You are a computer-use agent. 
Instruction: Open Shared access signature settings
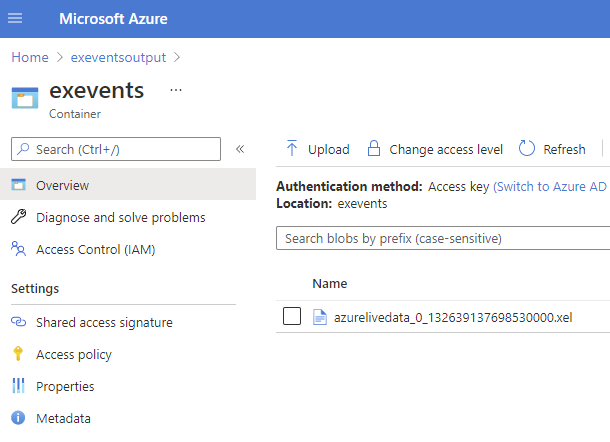104,323
